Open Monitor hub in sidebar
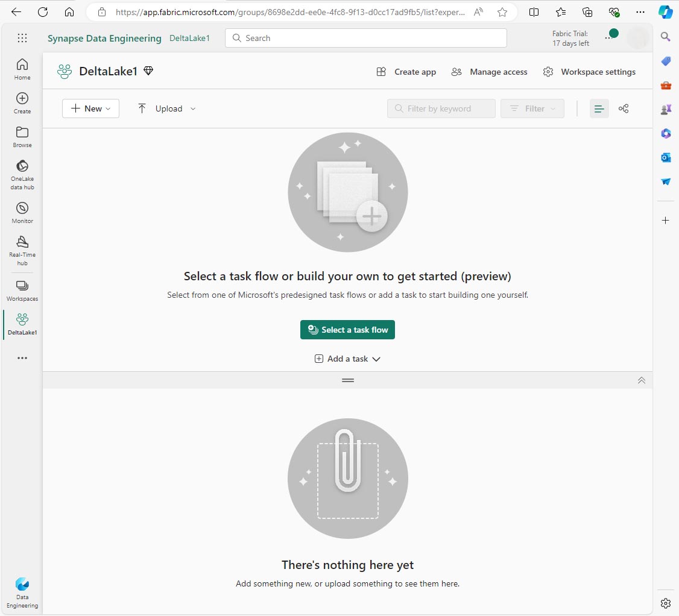Screen dimensions: 679x616 (x=22, y=213)
